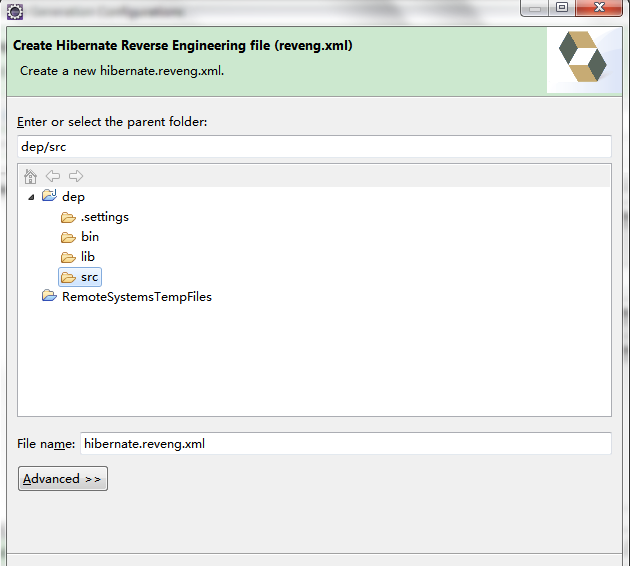Choose the RemoteSystemsTempFiles label
Viewport: 630px width, 566px height.
[137, 297]
